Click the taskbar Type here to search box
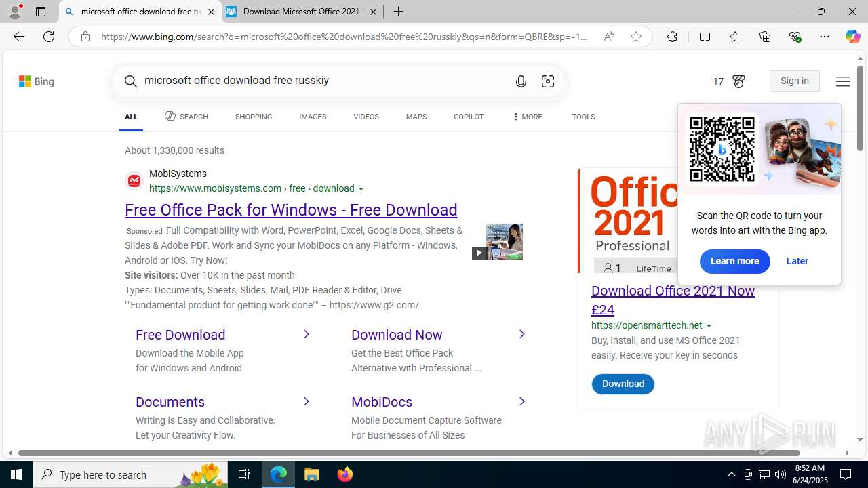This screenshot has height=488, width=868. [x=130, y=474]
